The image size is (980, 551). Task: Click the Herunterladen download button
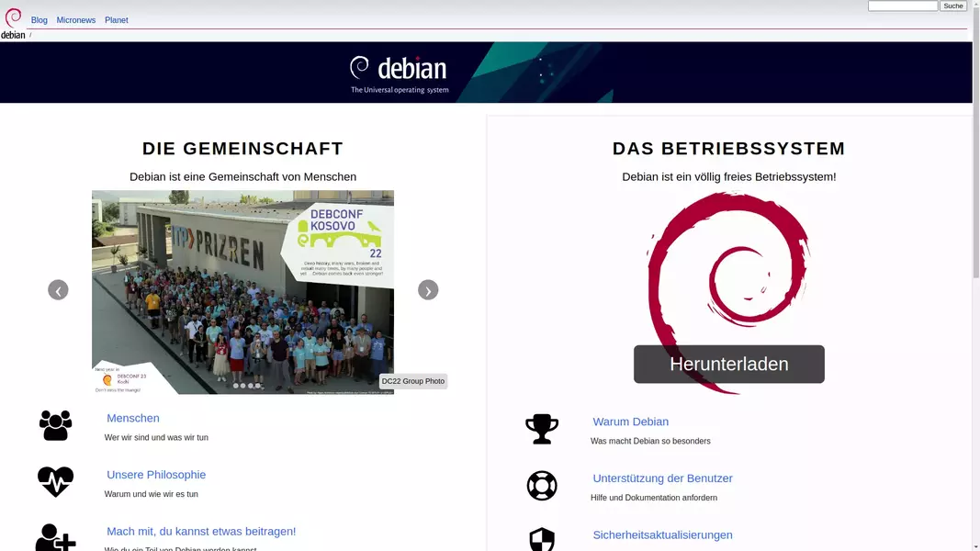coord(728,365)
